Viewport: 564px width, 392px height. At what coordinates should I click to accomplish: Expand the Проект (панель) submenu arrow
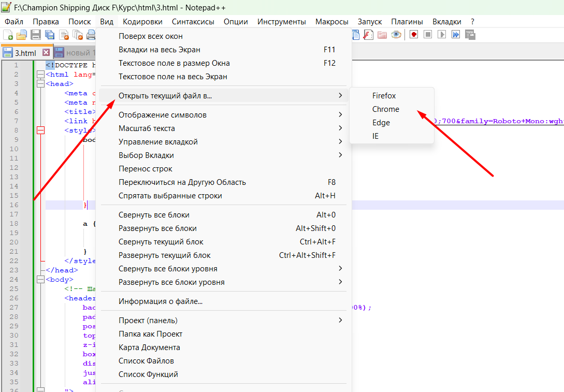[x=340, y=320]
